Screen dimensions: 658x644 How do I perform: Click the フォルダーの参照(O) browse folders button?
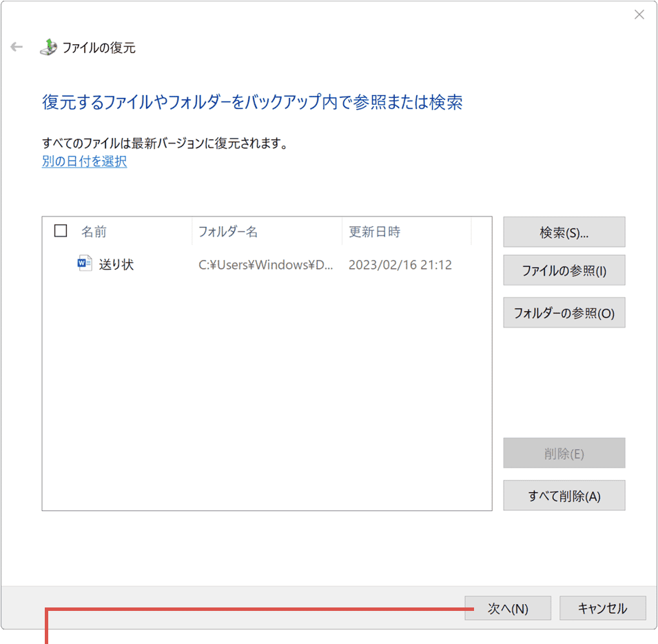pyautogui.click(x=564, y=312)
